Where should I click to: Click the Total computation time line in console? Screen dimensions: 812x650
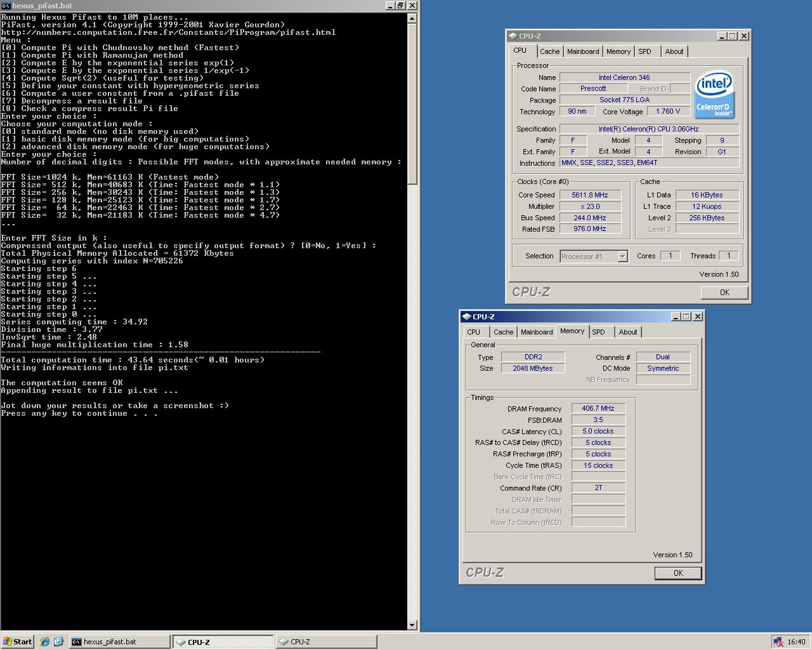pyautogui.click(x=133, y=360)
